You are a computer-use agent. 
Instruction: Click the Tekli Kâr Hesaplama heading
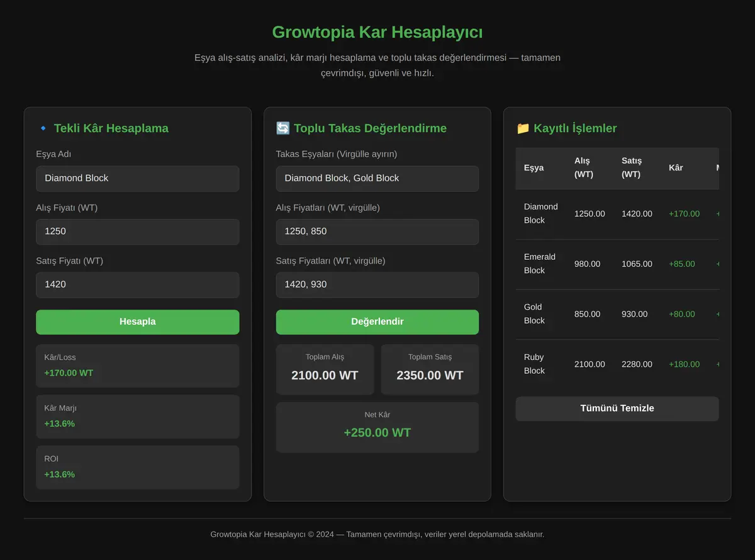111,128
